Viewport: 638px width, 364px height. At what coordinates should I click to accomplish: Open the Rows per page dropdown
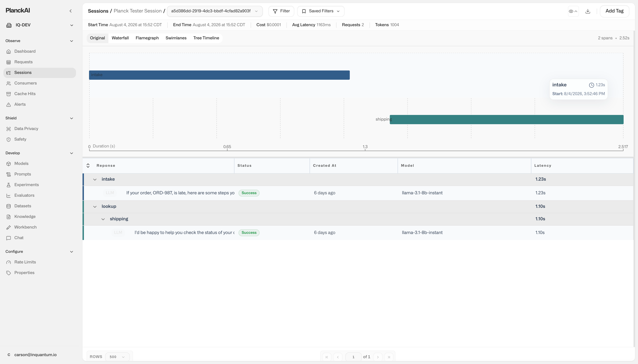tap(117, 357)
